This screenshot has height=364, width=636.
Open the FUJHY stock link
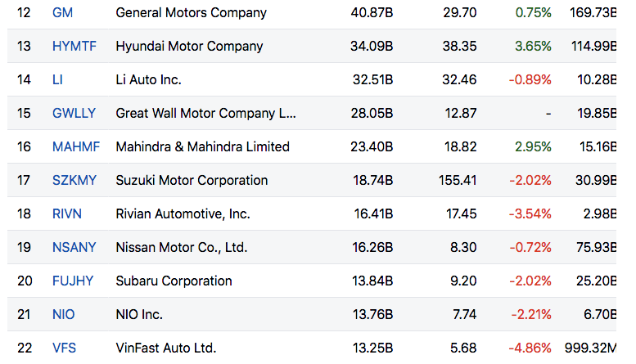tap(72, 281)
